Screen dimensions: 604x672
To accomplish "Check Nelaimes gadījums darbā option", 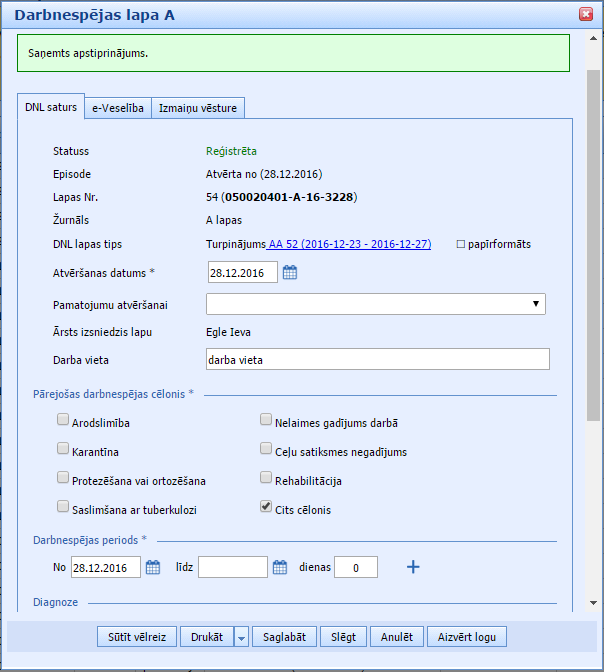I will click(x=266, y=422).
